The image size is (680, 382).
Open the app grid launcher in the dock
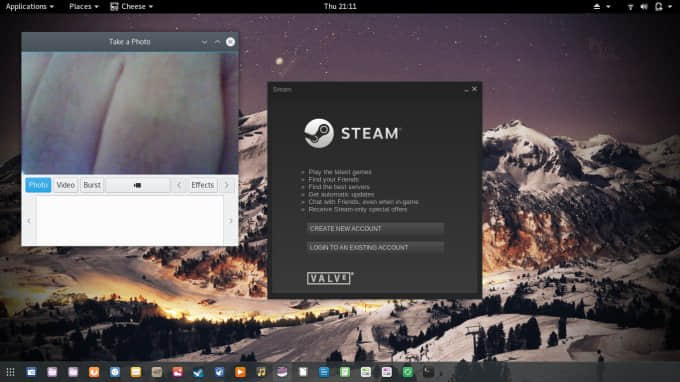tap(10, 372)
